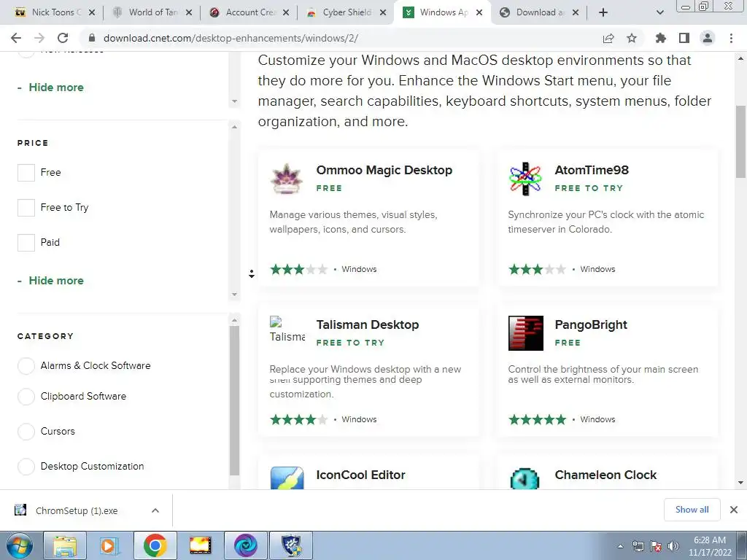Check the Paid price checkbox
The width and height of the screenshot is (747, 560).
(x=26, y=242)
